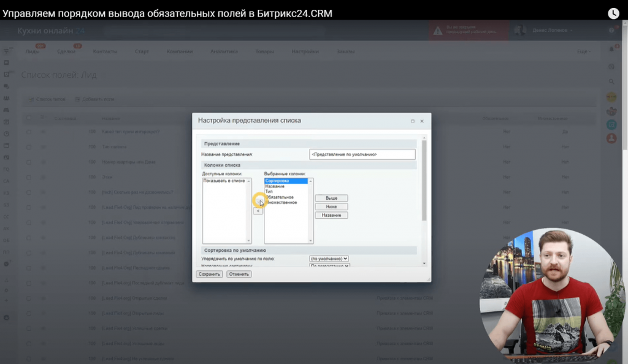
Task: Select Показывать в списке in available columns
Action: pos(224,181)
